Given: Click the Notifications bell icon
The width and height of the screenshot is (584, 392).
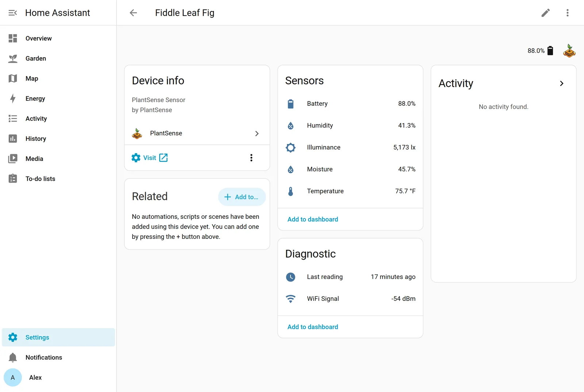Looking at the screenshot, I should 13,357.
